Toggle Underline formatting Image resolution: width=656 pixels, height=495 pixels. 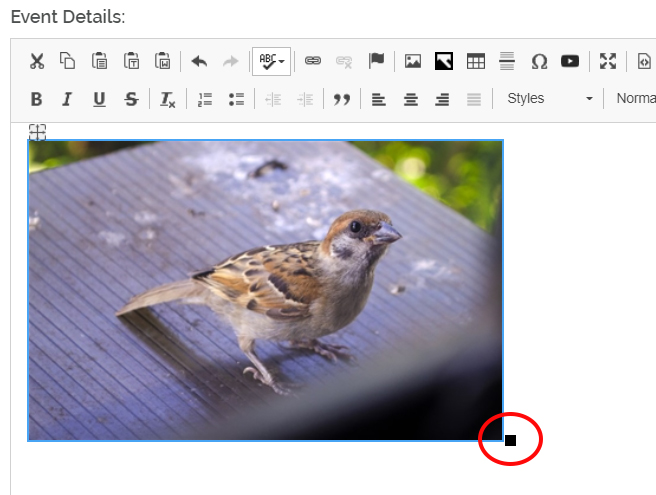click(x=99, y=99)
